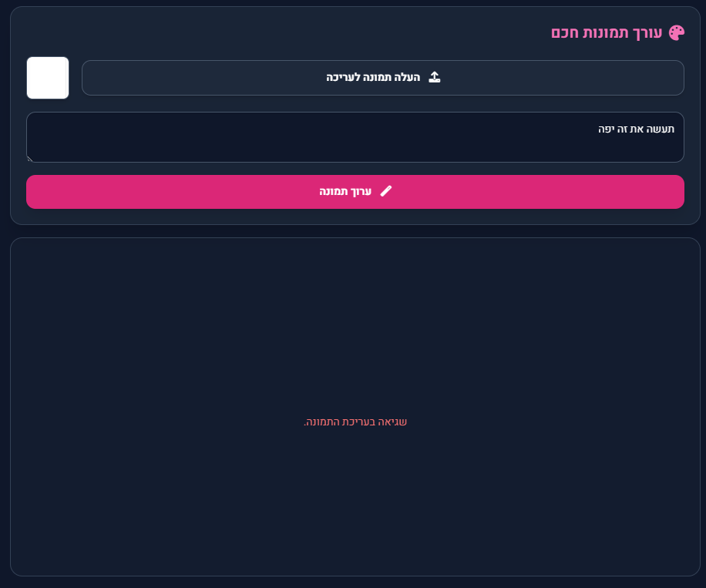The width and height of the screenshot is (706, 588).
Task: Click the red 'שגיאה בעריכת התמונה' error message
Action: coord(355,422)
